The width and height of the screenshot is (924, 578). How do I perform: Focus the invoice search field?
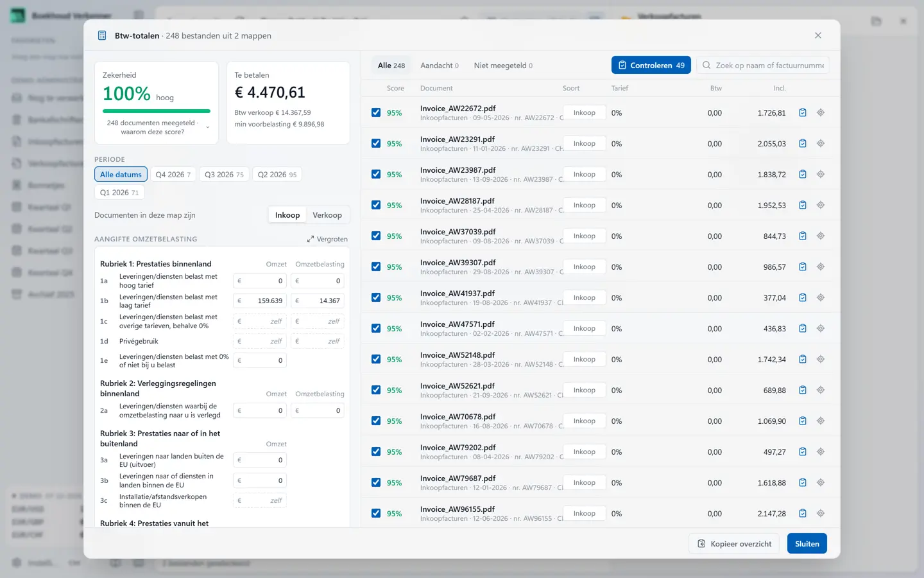pyautogui.click(x=763, y=65)
